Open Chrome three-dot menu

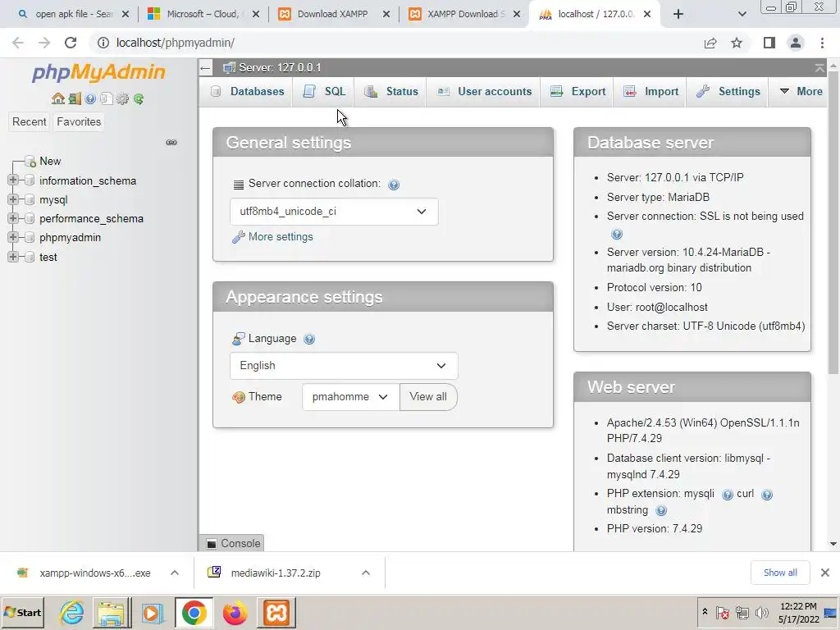point(822,43)
